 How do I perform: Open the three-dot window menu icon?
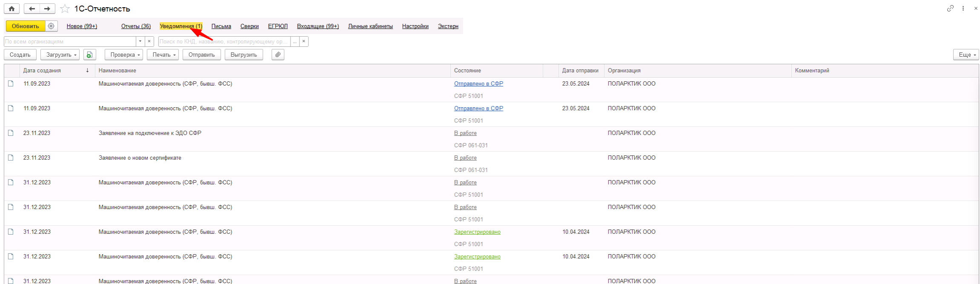[x=963, y=8]
